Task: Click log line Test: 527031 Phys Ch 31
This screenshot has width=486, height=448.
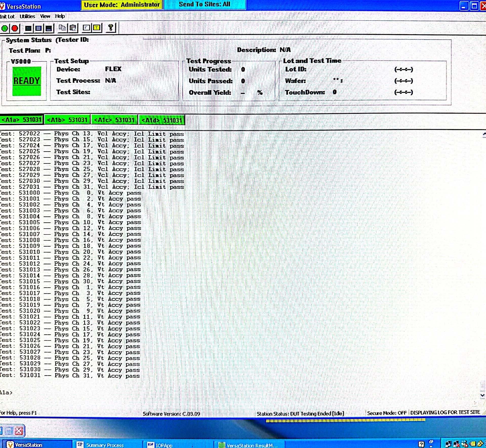Action: pyautogui.click(x=92, y=187)
